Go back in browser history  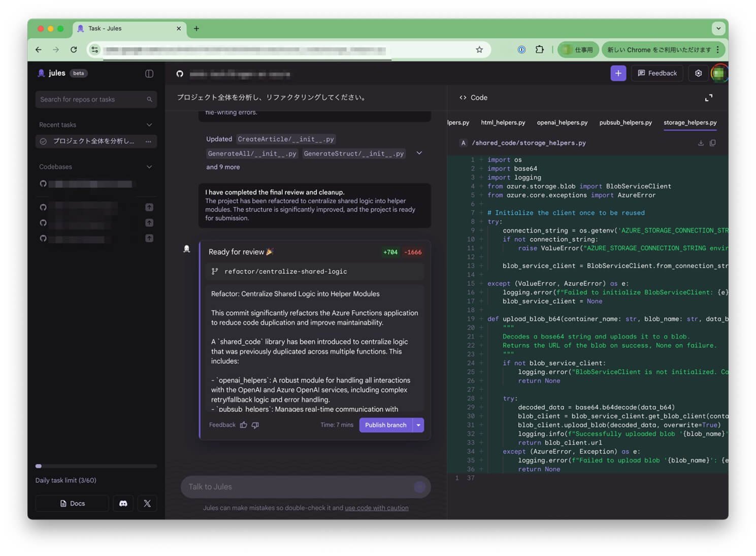[x=39, y=50]
